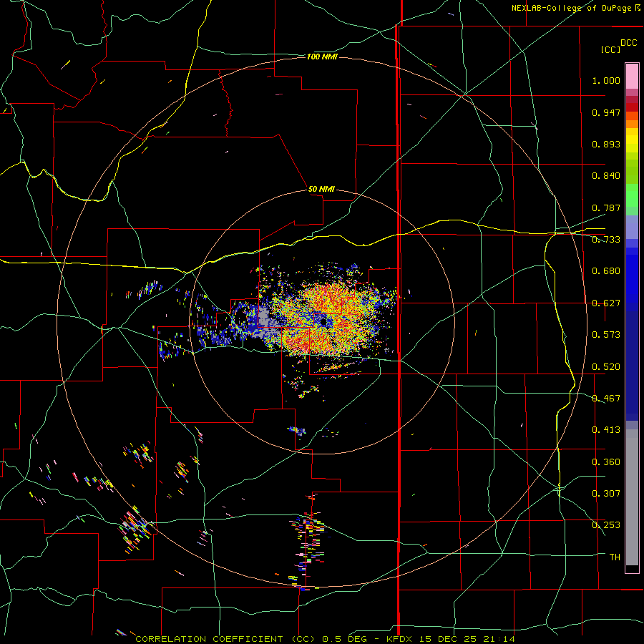Viewport: 644px width, 644px height.
Task: Click the TH threshold label
Action: click(615, 557)
